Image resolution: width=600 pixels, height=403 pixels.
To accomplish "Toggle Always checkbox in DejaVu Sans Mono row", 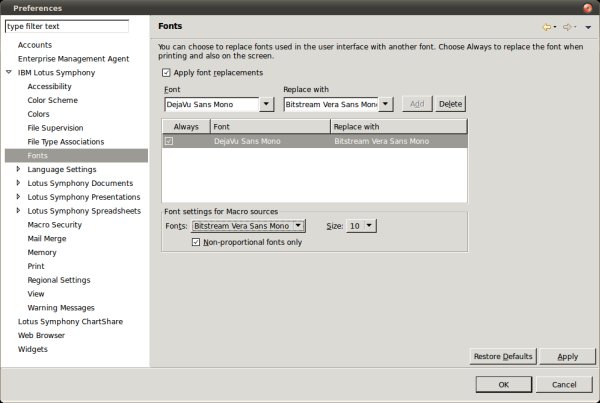I will pyautogui.click(x=169, y=142).
